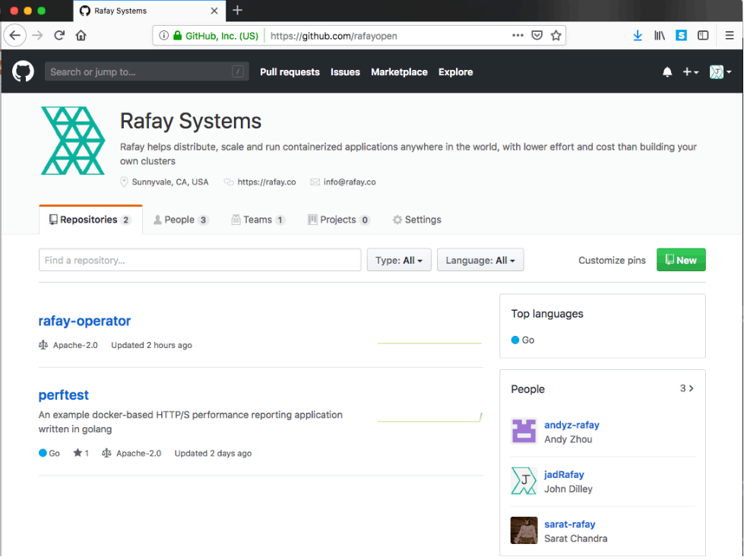Click the blue S extension icon
Image resolution: width=744 pixels, height=560 pixels.
click(682, 35)
